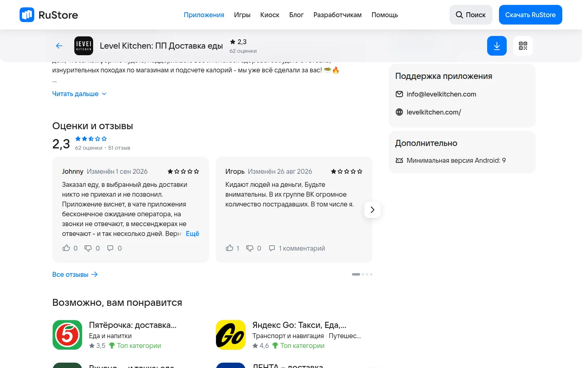Click the Яндекс Go app icon

[x=231, y=335]
